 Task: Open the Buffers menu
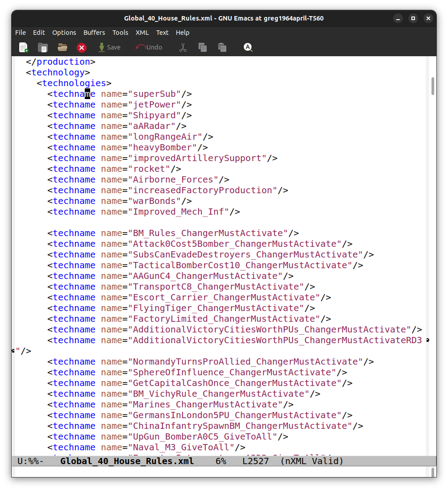pyautogui.click(x=94, y=33)
